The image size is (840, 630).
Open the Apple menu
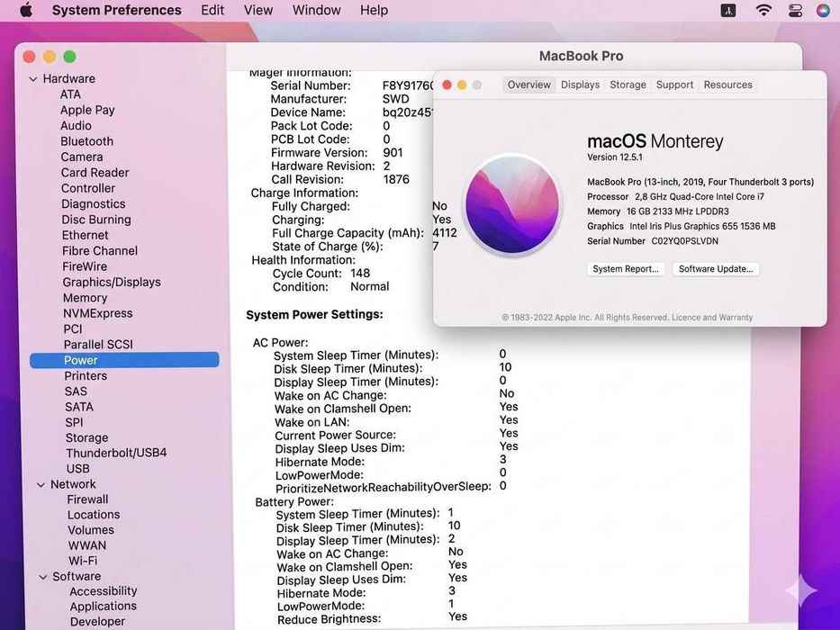26,10
